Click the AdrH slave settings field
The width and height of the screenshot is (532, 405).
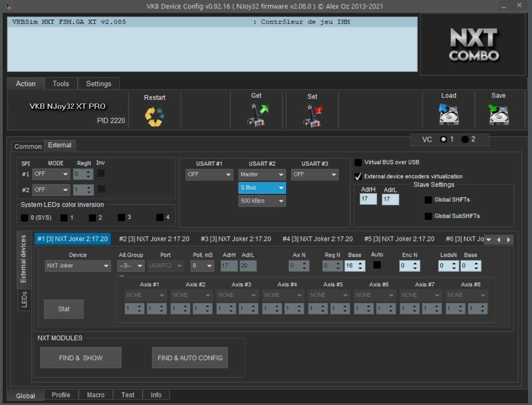[x=368, y=199]
